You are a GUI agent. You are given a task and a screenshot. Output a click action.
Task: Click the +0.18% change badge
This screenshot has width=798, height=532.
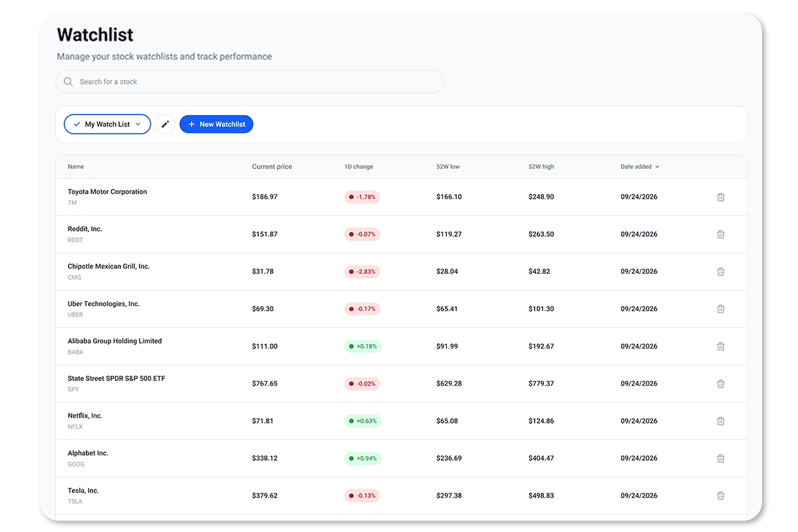click(x=362, y=346)
